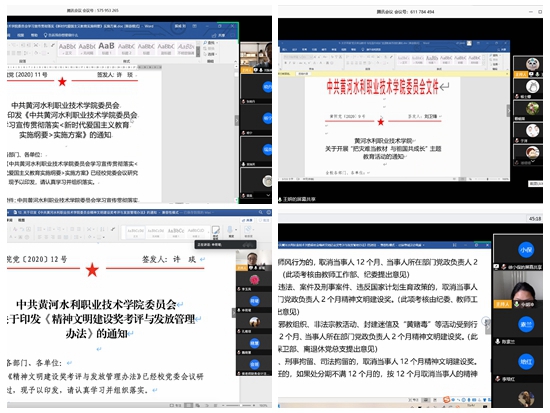Click the Share (共享) icon in top-left Word window
Viewport: 550px width, 413px height.
[x=214, y=35]
